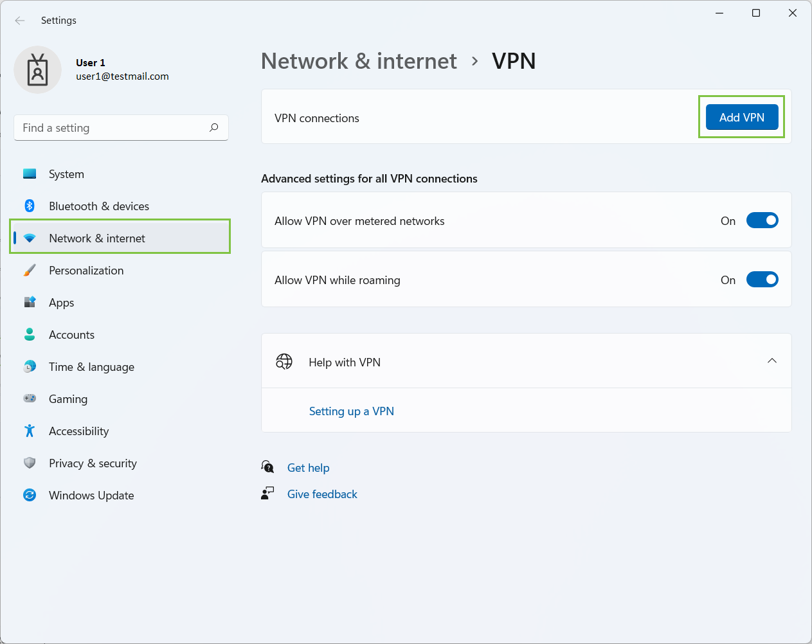The width and height of the screenshot is (812, 644).
Task: Click inside the Find a setting search box
Action: pyautogui.click(x=121, y=127)
